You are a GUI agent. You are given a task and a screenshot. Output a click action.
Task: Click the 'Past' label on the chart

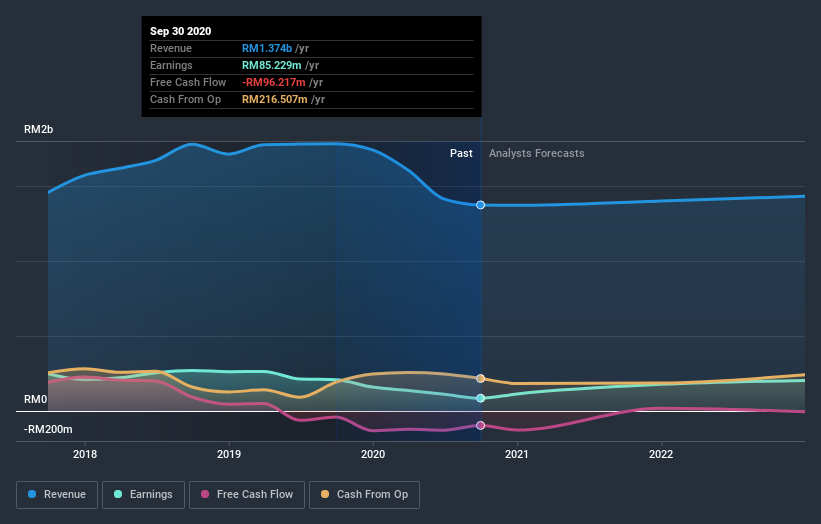point(461,153)
